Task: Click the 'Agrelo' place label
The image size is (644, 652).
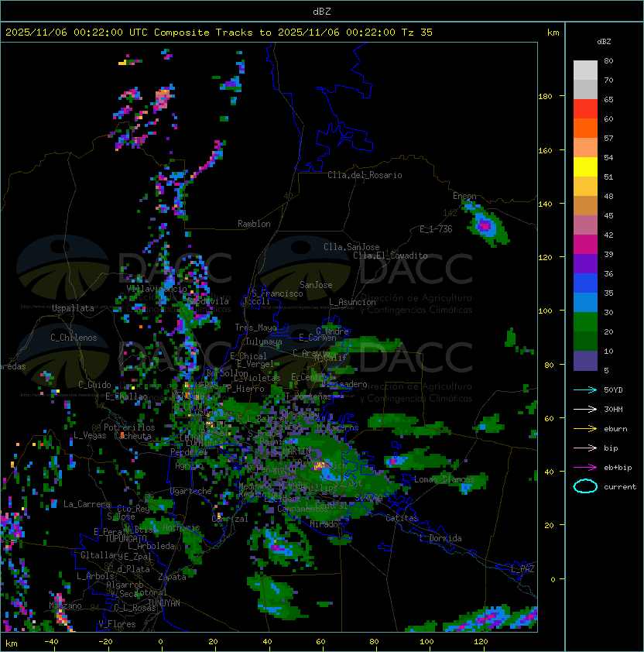Action: pyautogui.click(x=189, y=465)
